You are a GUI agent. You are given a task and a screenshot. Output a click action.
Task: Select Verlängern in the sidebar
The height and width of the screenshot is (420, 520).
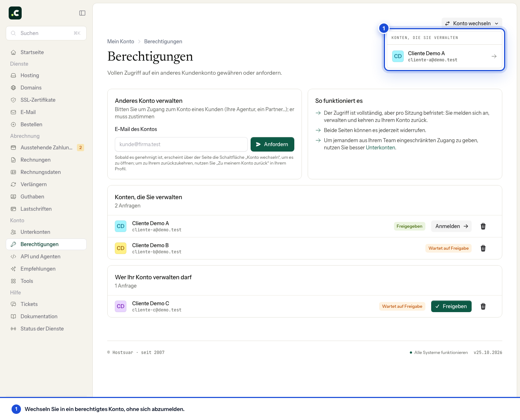tap(46, 184)
